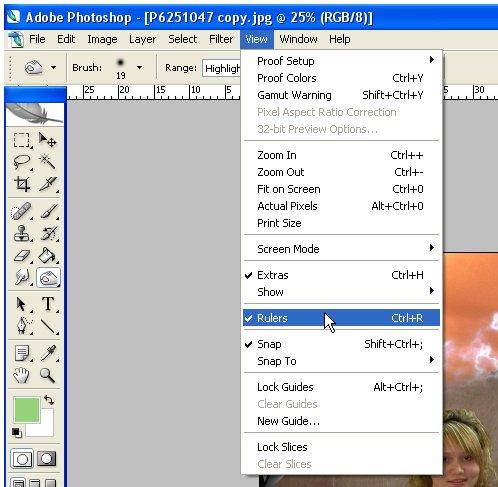The image size is (498, 487).
Task: Open the Range dropdown showing Highlights
Action: point(222,68)
